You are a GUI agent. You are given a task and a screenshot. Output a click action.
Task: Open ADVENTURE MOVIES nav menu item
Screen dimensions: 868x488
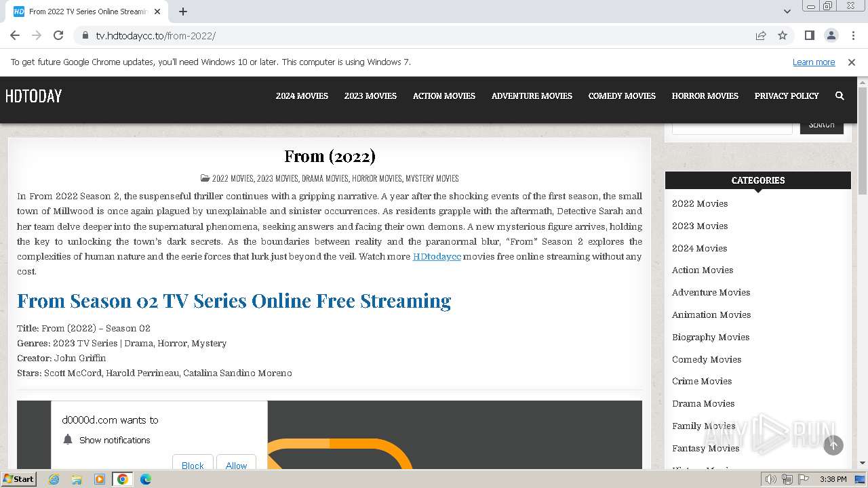(532, 96)
